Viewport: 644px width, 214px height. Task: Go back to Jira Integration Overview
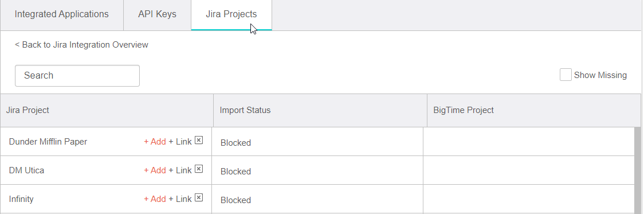point(81,44)
